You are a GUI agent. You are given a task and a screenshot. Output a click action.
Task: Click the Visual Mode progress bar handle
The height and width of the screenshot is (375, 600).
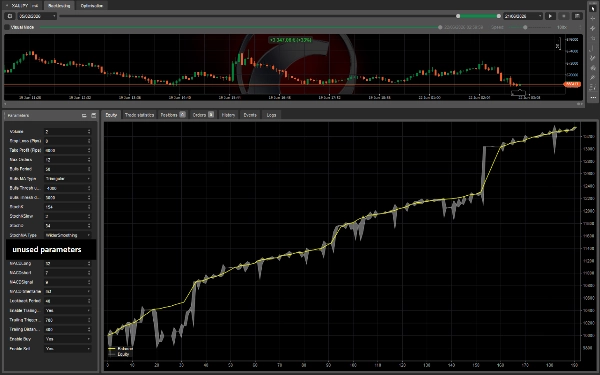coord(440,27)
